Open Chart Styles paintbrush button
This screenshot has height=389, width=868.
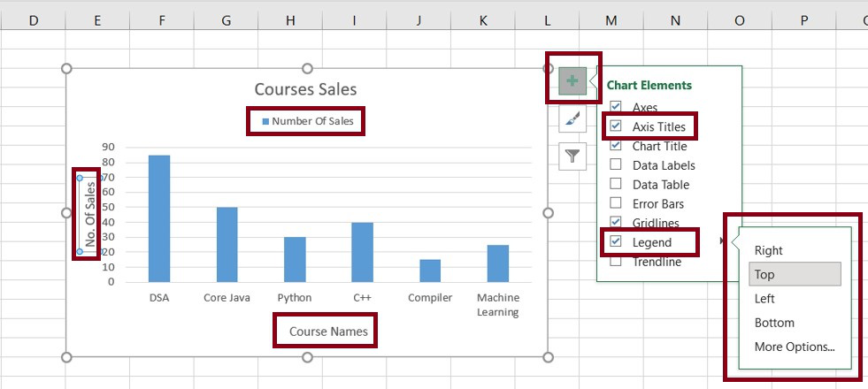(572, 119)
